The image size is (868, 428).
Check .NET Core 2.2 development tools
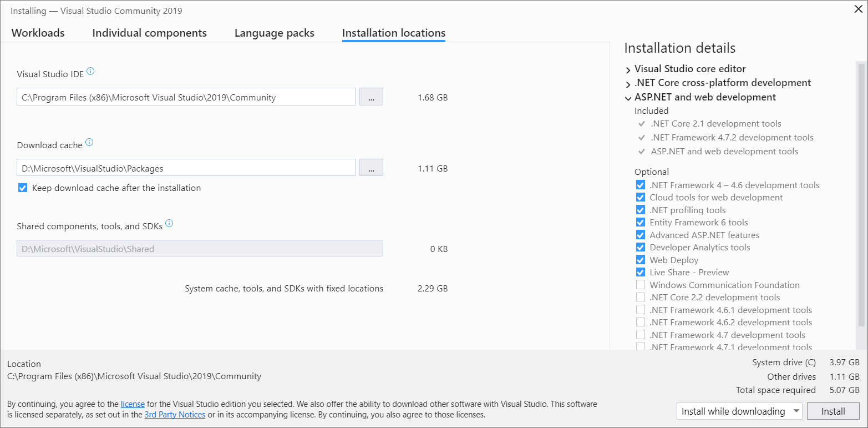coord(641,297)
